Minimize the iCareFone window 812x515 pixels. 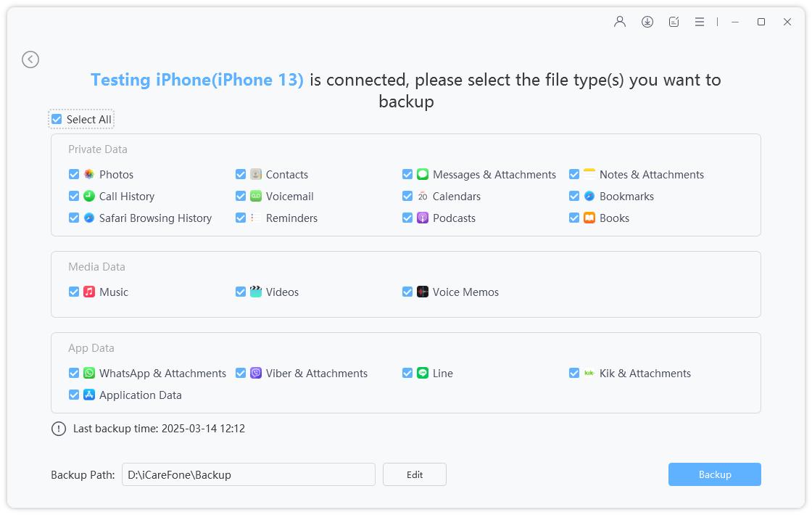735,22
